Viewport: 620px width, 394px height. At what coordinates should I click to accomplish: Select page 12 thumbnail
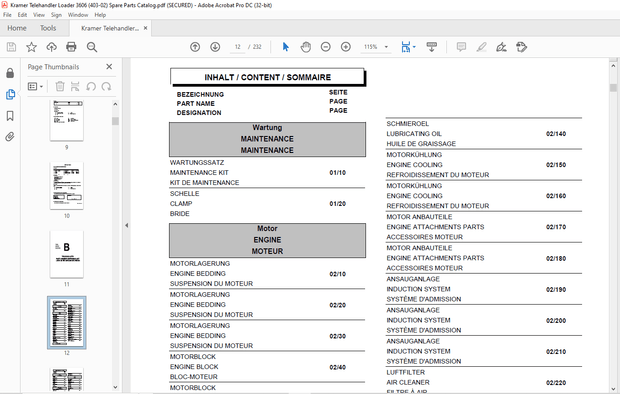pos(66,322)
